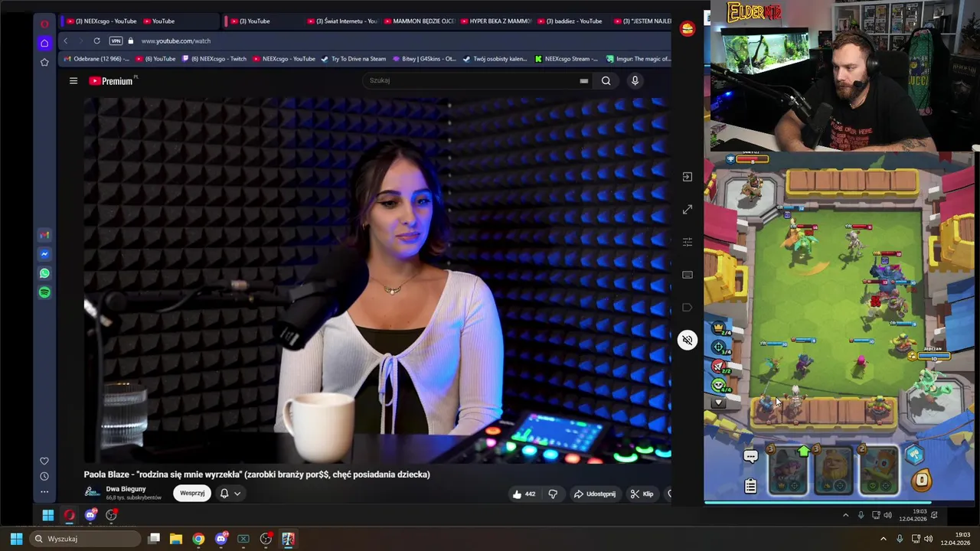This screenshot has height=551, width=980.
Task: Open the history clock icon in the sidebar
Action: [x=44, y=476]
